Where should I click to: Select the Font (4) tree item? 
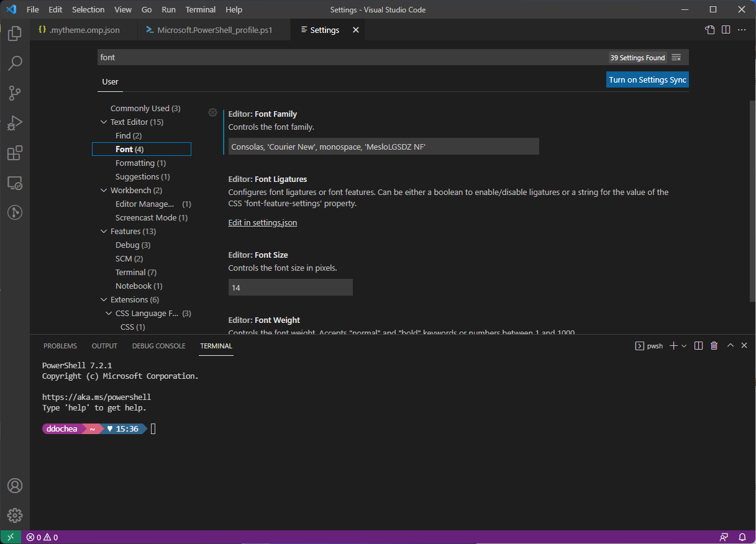pos(142,149)
